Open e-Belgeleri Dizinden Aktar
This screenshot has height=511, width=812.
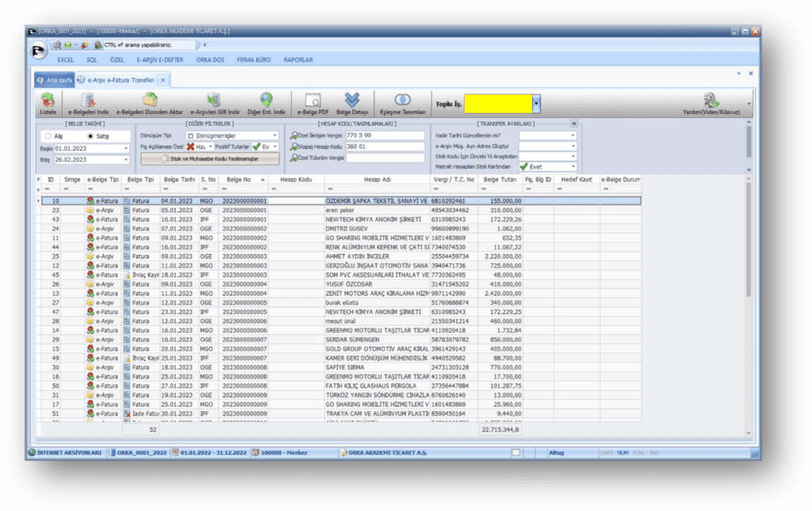coord(149,103)
